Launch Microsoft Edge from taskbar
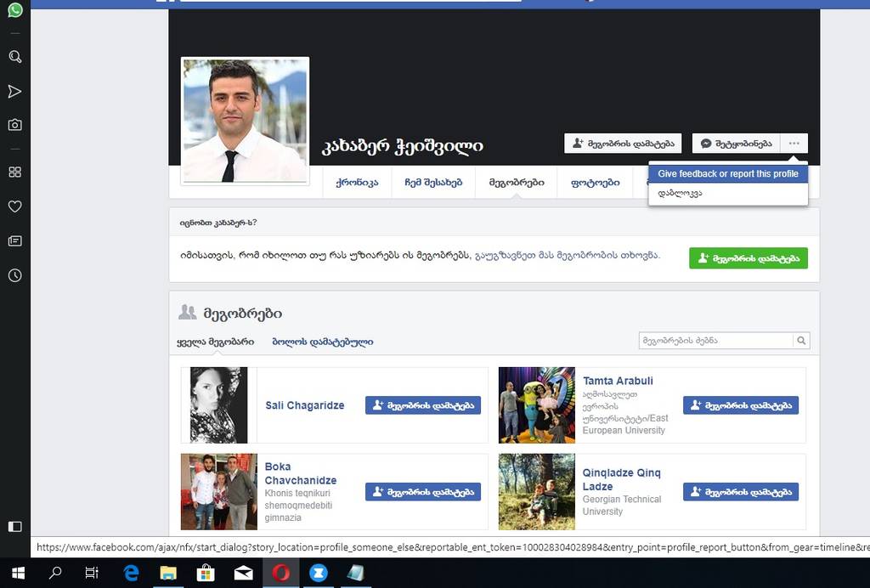The width and height of the screenshot is (870, 588). click(x=131, y=573)
